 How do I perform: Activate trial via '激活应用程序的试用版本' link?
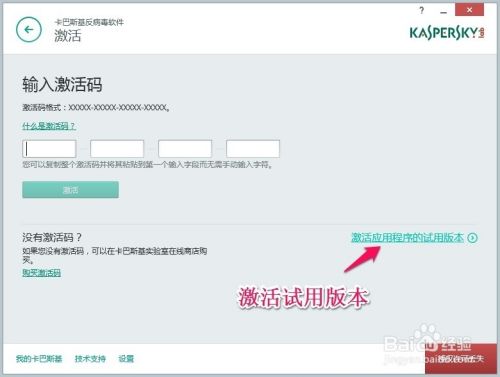(407, 238)
